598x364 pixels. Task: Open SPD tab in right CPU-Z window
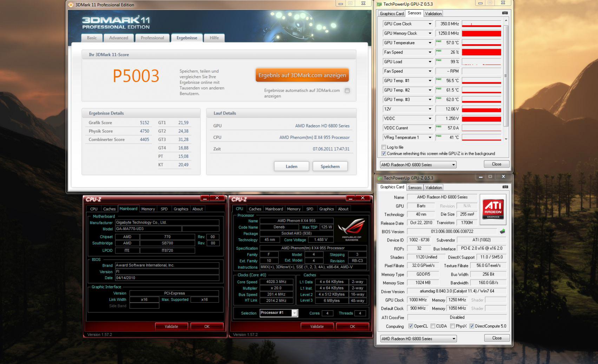[x=310, y=209]
